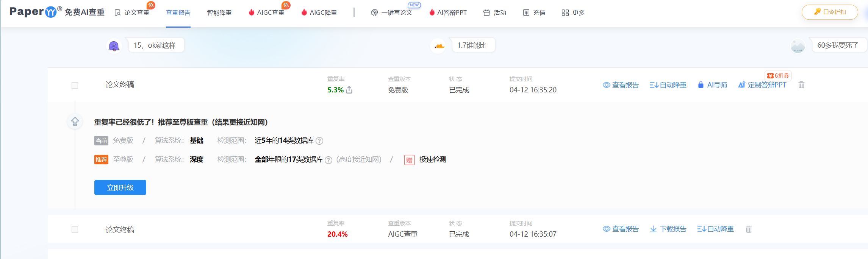The height and width of the screenshot is (259, 868).
Task: Click the submit time 04-12 16:35:20
Action: tap(533, 90)
